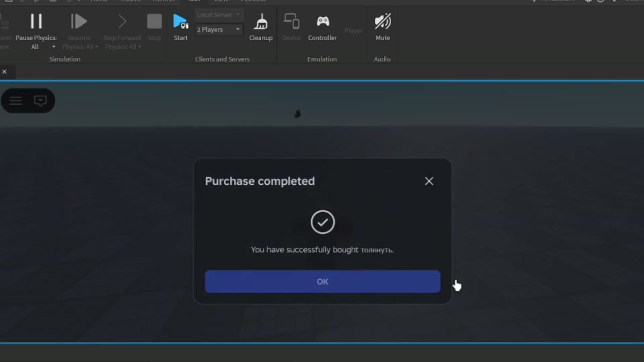This screenshot has width=644, height=362.
Task: Click the Cleanup broom icon
Action: [261, 21]
